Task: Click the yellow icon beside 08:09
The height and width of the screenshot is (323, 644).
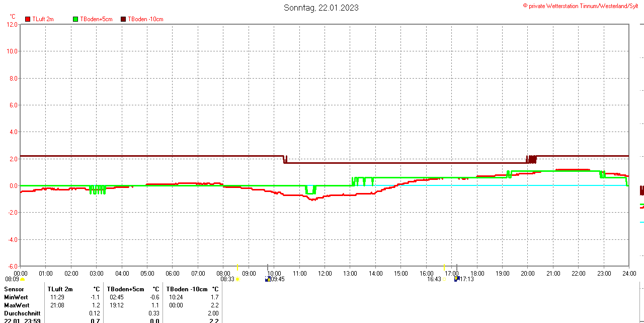Action: click(22, 279)
